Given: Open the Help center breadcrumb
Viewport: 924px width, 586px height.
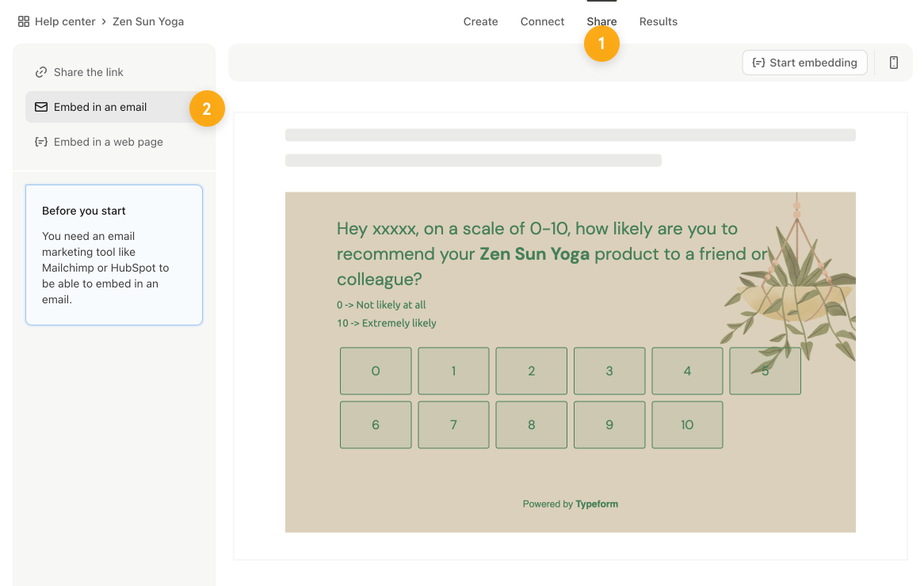Looking at the screenshot, I should (65, 22).
